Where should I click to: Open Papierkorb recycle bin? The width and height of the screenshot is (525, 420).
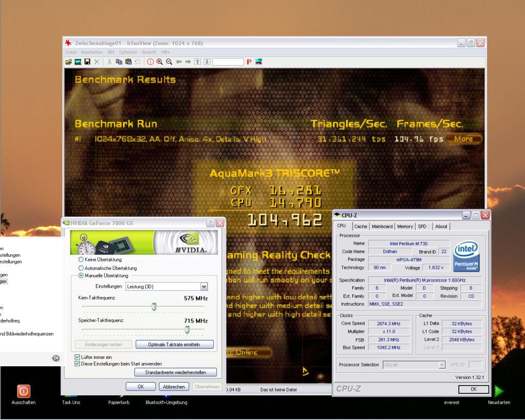(x=118, y=402)
